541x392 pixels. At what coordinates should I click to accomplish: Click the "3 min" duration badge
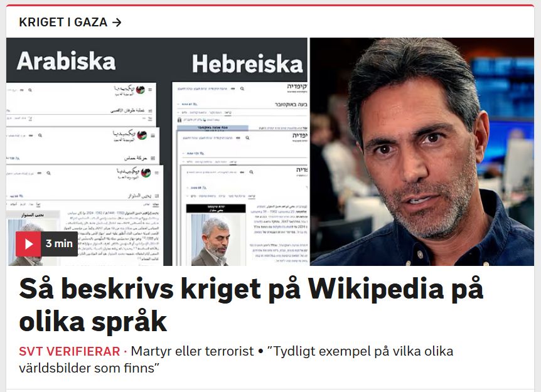60,244
